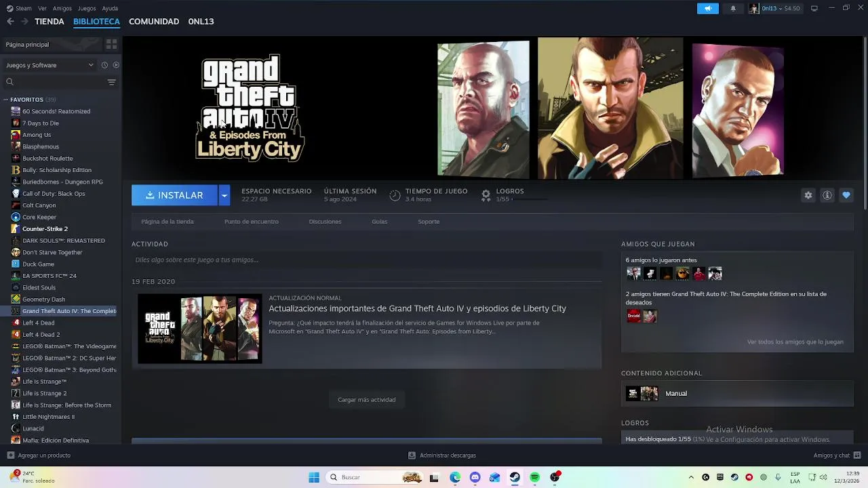
Task: Click the playtime clock icon
Action: tap(395, 195)
